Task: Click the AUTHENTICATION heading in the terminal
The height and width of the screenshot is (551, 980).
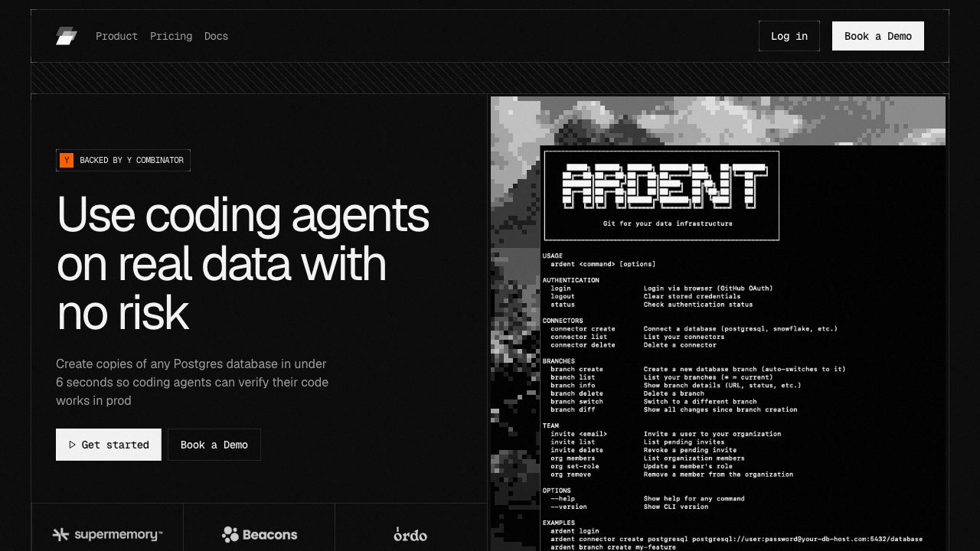Action: [571, 280]
